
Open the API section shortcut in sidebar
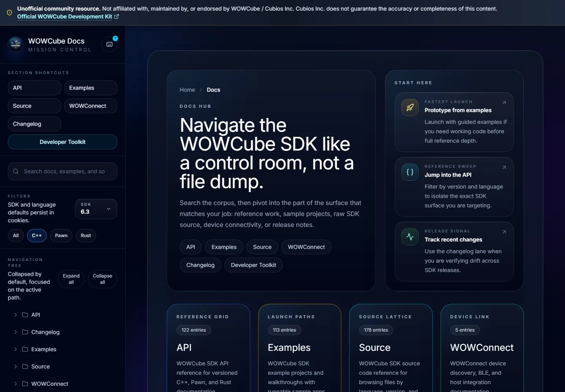tap(35, 88)
